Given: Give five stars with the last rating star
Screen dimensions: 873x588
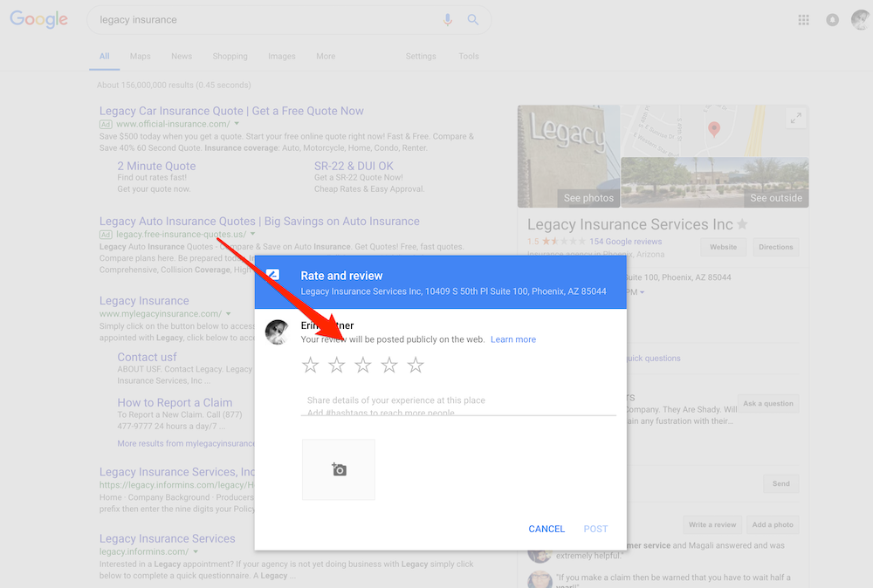Looking at the screenshot, I should [416, 365].
